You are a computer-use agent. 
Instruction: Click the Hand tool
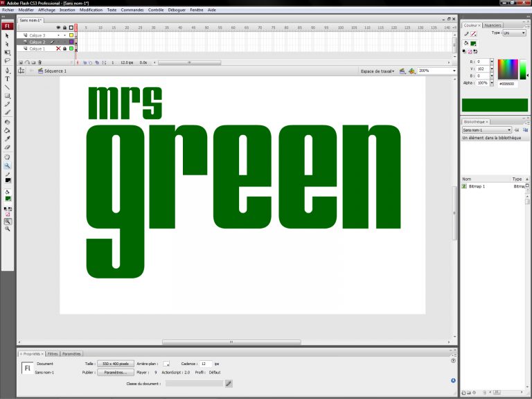coord(8,157)
